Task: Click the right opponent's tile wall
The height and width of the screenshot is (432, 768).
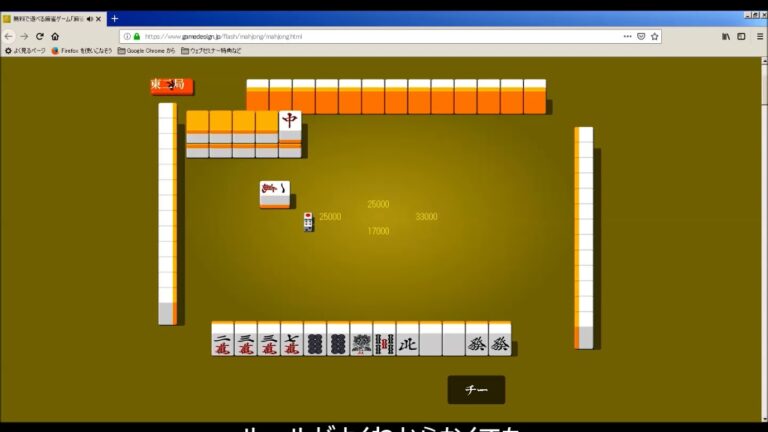Action: click(584, 238)
